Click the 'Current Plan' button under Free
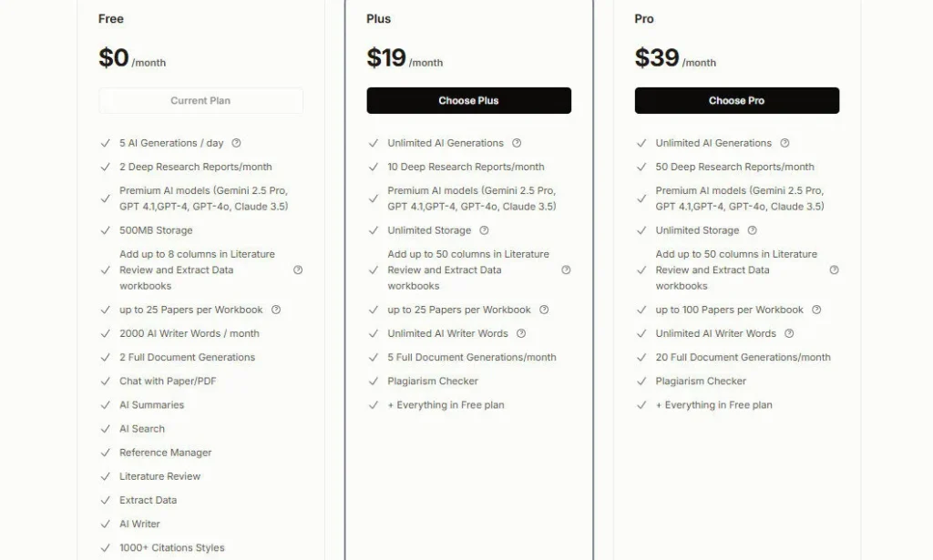933x560 pixels. click(x=200, y=100)
